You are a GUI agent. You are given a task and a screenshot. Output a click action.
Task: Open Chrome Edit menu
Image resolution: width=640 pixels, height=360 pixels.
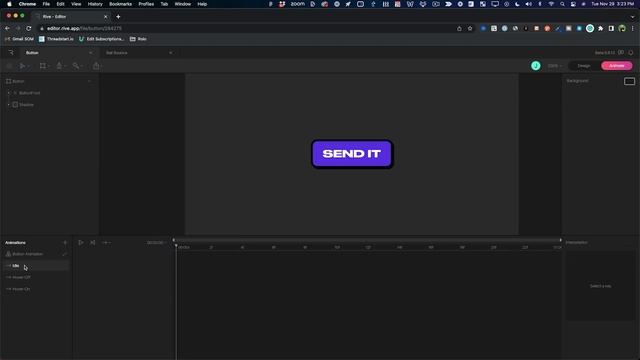[x=60, y=4]
